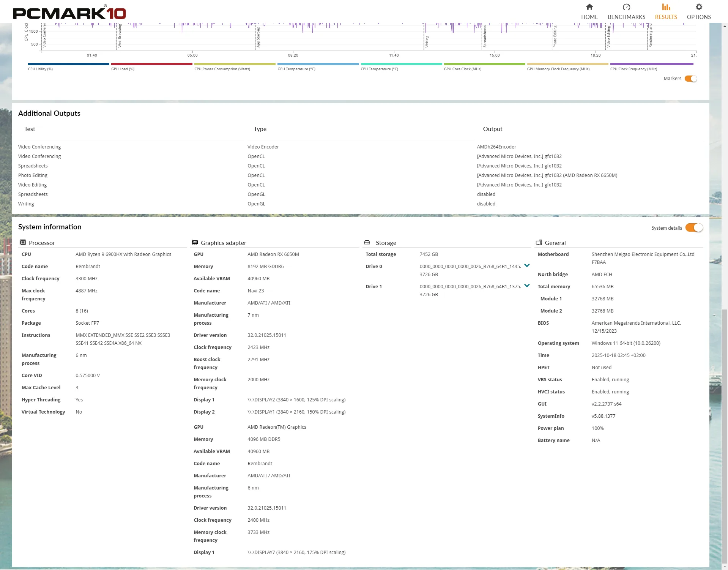Turn off the Markers toggle
728x570 pixels.
point(690,79)
